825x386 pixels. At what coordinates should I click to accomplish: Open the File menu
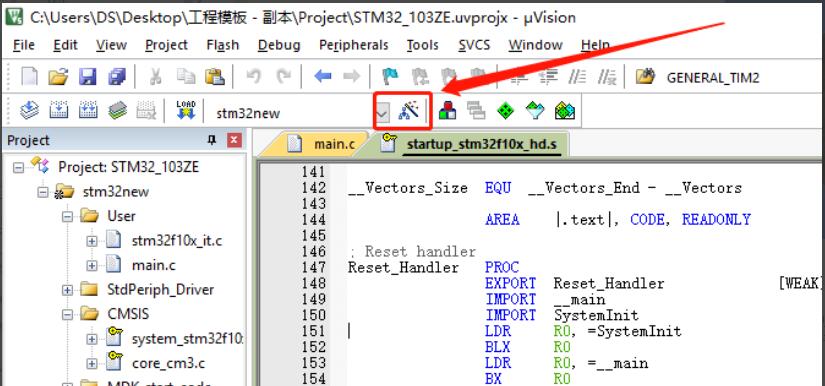[24, 45]
